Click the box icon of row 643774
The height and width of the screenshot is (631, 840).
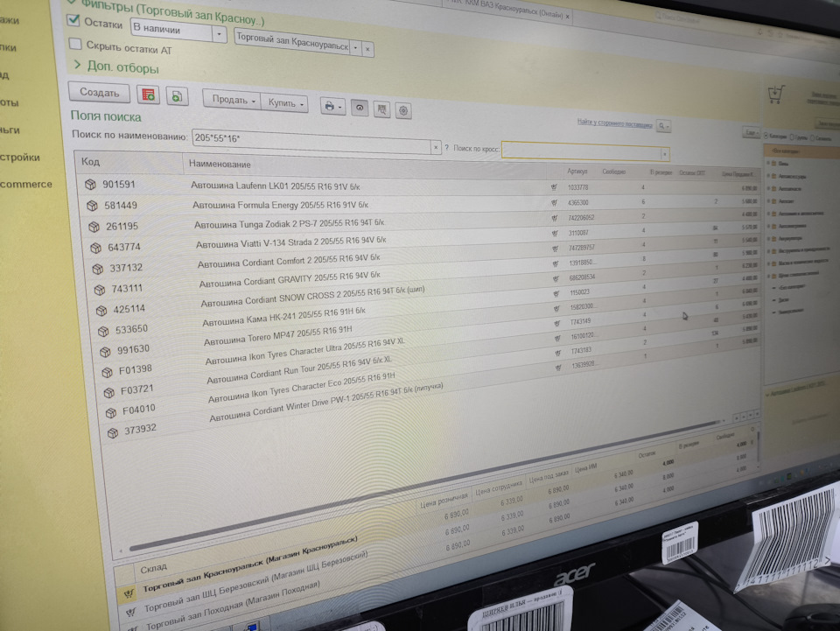point(95,248)
